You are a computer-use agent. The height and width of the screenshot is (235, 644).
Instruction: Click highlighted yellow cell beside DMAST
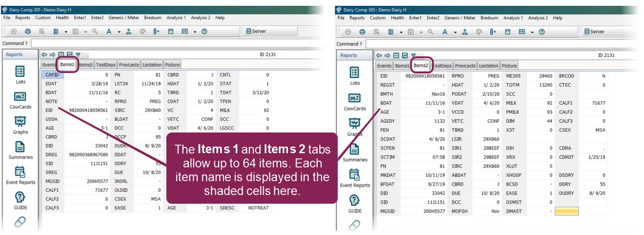(567, 211)
